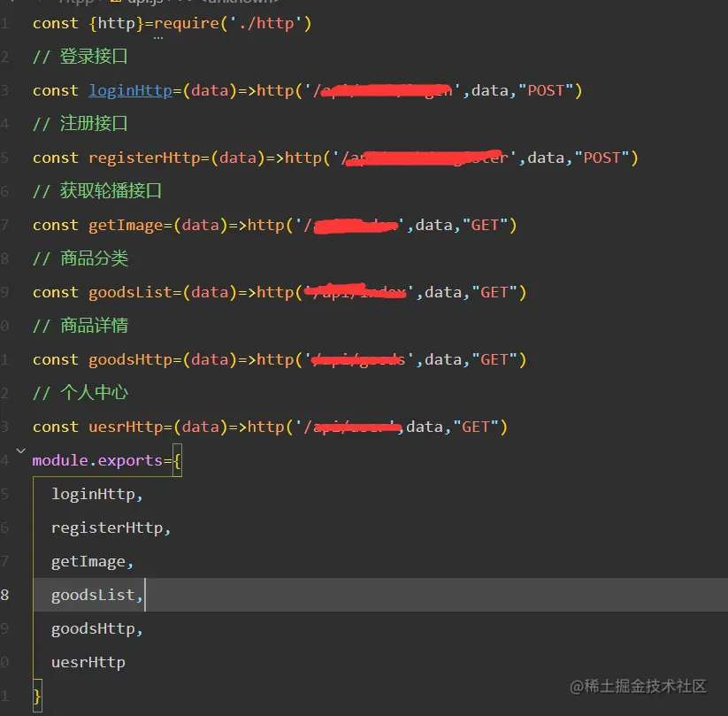Click uesrHttp inside the exports object
Image resolution: width=728 pixels, height=716 pixels.
coord(88,662)
